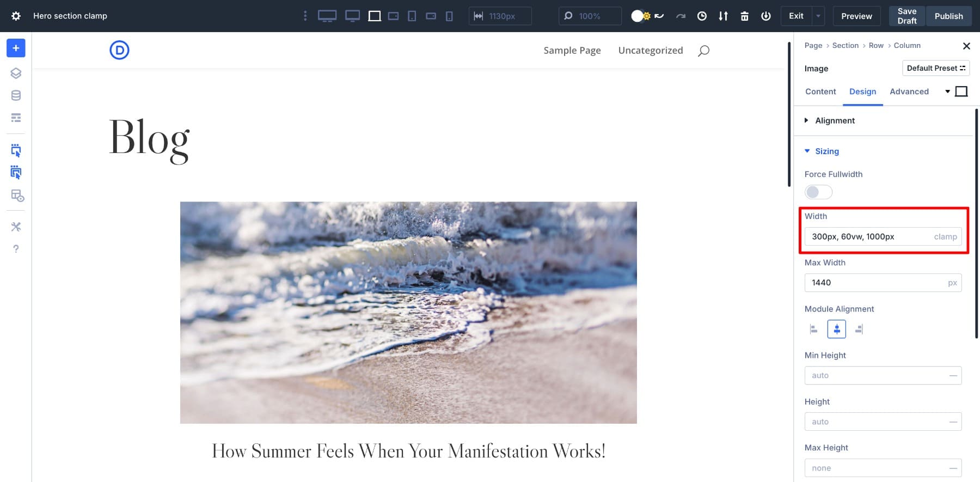Viewport: 980px width, 482px height.
Task: Open the Default Preset dropdown
Action: click(935, 68)
